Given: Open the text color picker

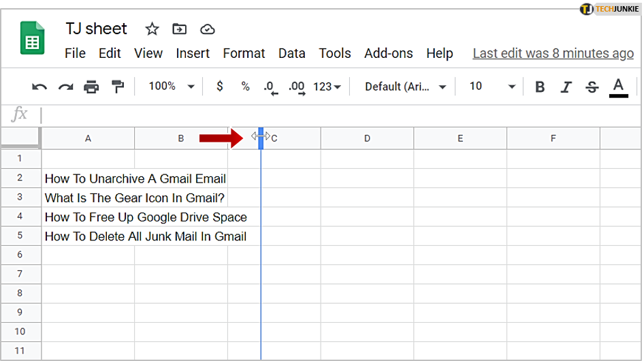Looking at the screenshot, I should (x=618, y=88).
